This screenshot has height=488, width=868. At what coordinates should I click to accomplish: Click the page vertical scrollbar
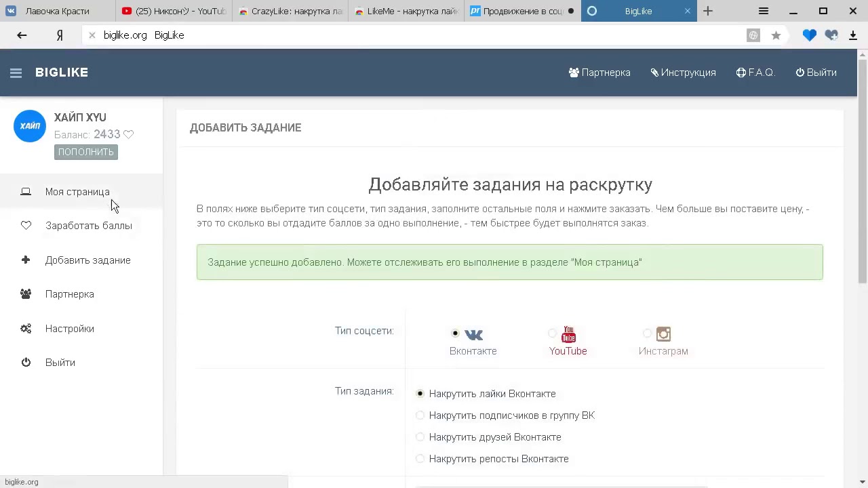863,169
